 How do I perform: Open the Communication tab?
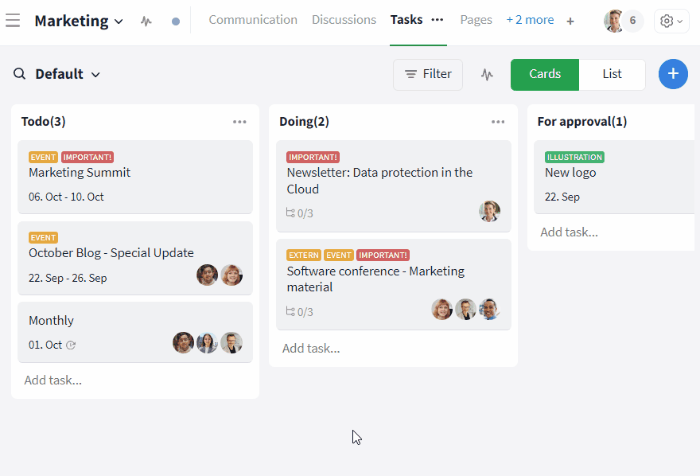click(x=253, y=20)
